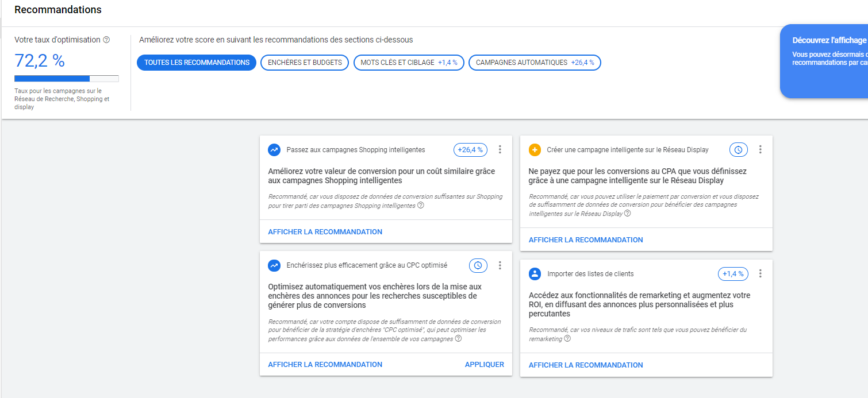Open help icon in remarketing description
Viewport: 868px width, 398px height.
(567, 339)
